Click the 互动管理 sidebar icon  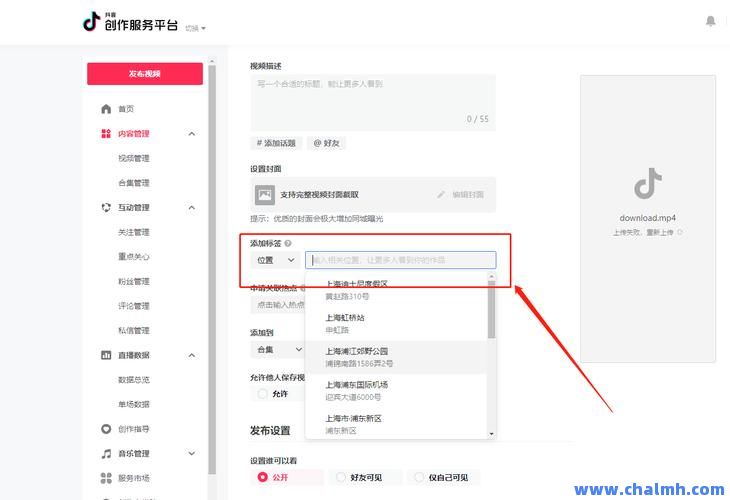point(106,207)
